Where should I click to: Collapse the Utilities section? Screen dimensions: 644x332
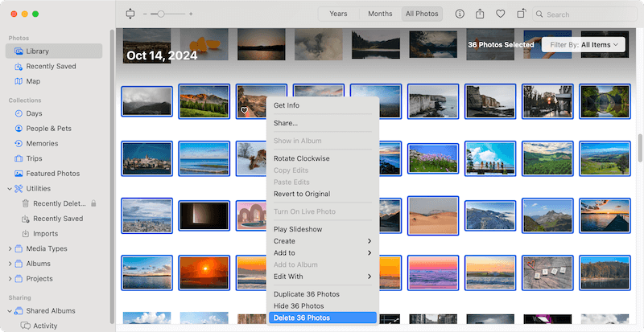click(10, 189)
